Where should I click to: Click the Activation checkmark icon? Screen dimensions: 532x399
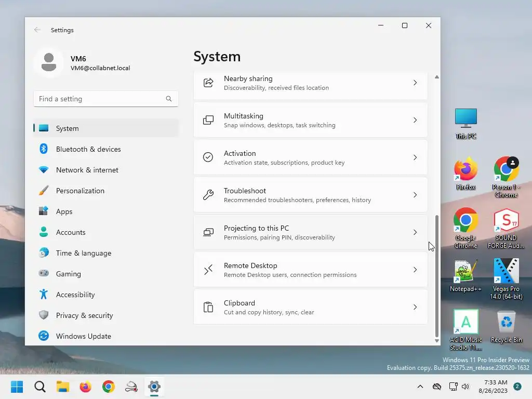pyautogui.click(x=208, y=157)
